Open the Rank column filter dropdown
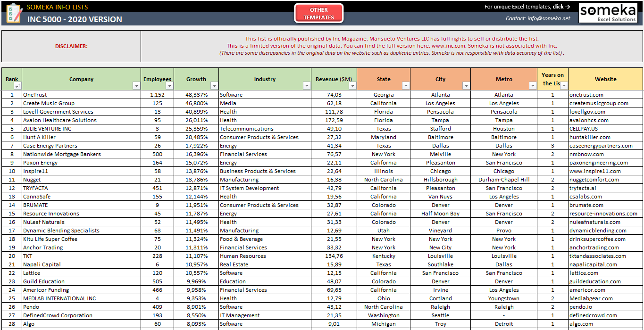This screenshot has height=330, width=644. click(18, 86)
